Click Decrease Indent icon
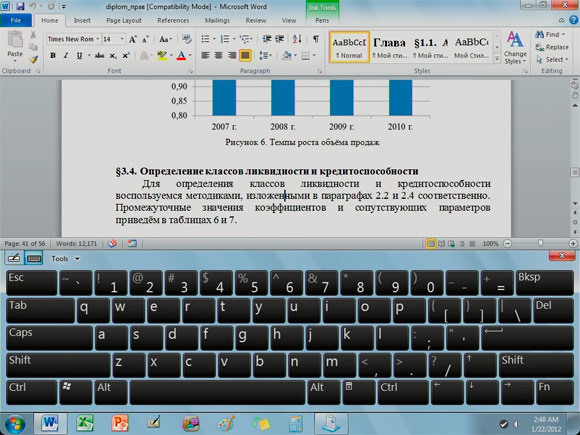The image size is (580, 435). 267,39
